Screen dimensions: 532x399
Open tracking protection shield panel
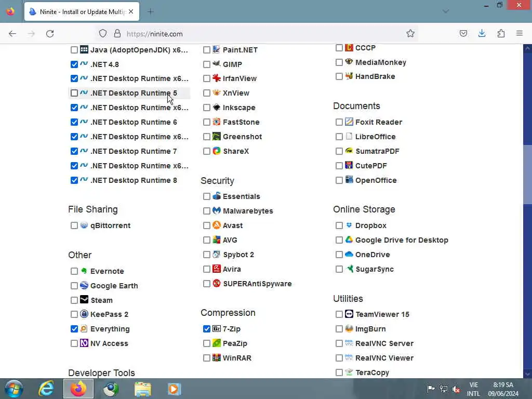103,33
